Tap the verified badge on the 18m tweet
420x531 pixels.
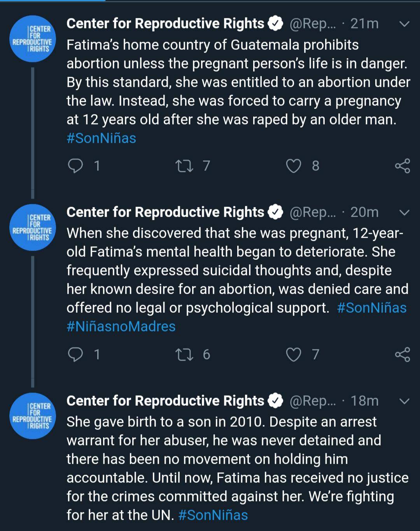[x=276, y=401]
